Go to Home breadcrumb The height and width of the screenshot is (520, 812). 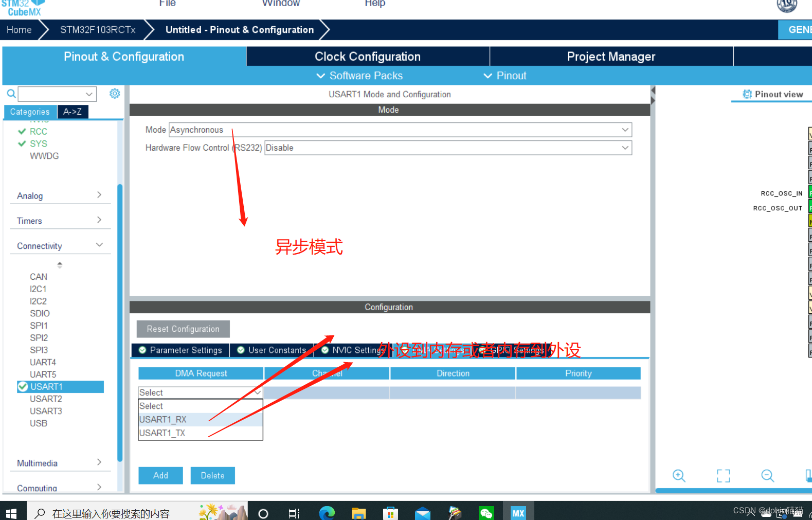pos(19,30)
